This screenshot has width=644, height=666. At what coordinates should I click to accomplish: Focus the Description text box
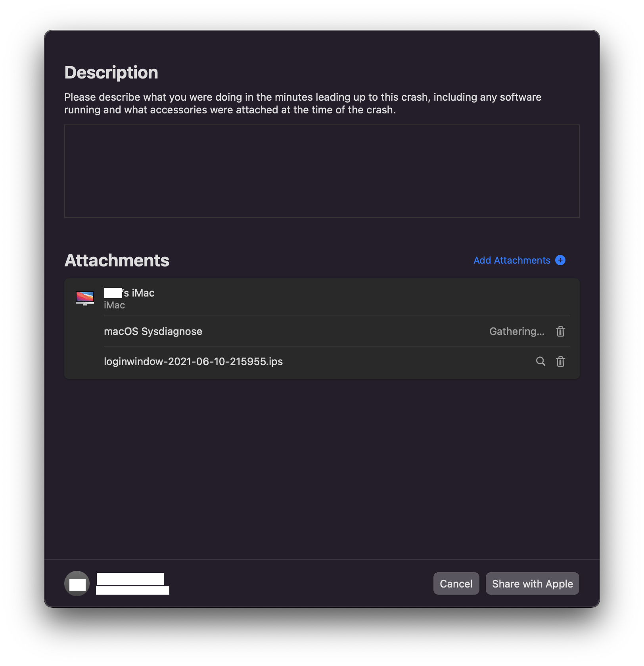click(322, 171)
